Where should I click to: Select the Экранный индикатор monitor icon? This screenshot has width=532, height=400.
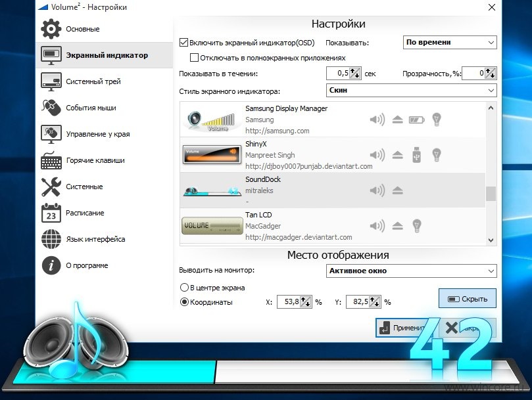coord(51,55)
